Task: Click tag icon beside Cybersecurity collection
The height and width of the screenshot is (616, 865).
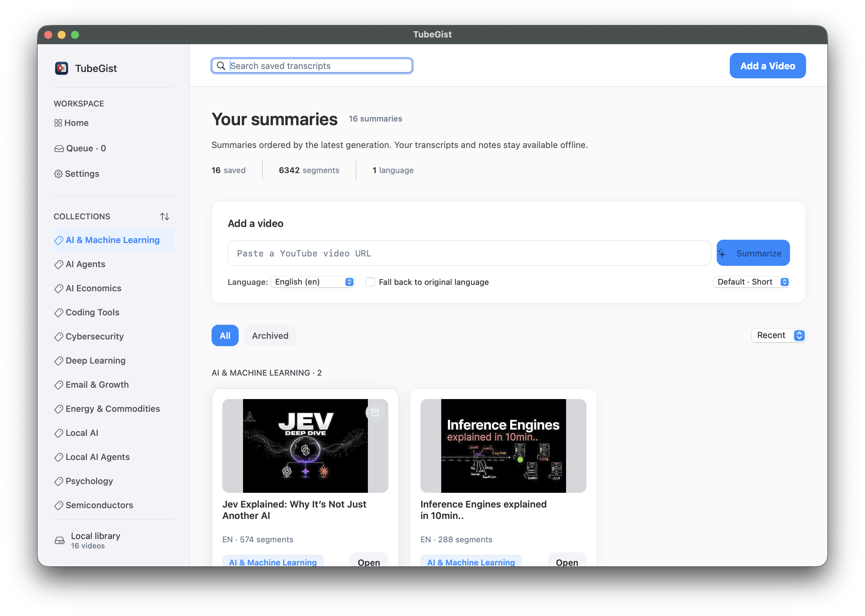Action: [x=59, y=337]
